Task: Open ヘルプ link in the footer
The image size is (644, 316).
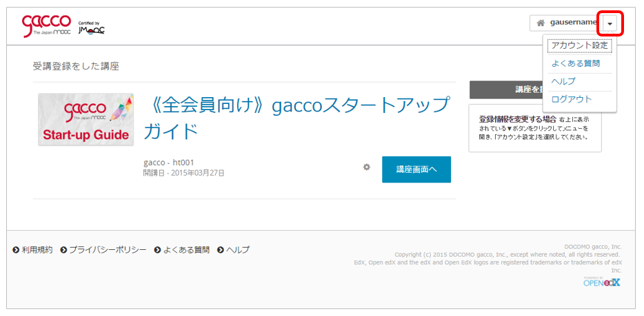Action: pos(237,250)
